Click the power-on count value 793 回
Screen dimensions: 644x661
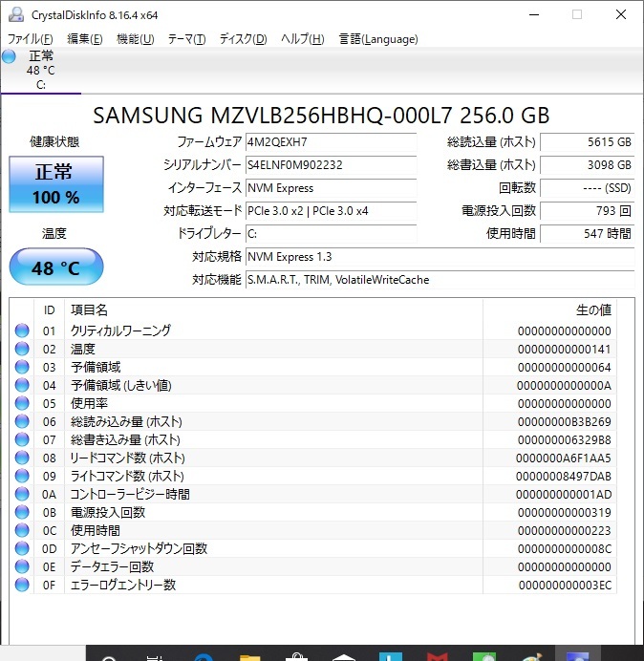(587, 211)
